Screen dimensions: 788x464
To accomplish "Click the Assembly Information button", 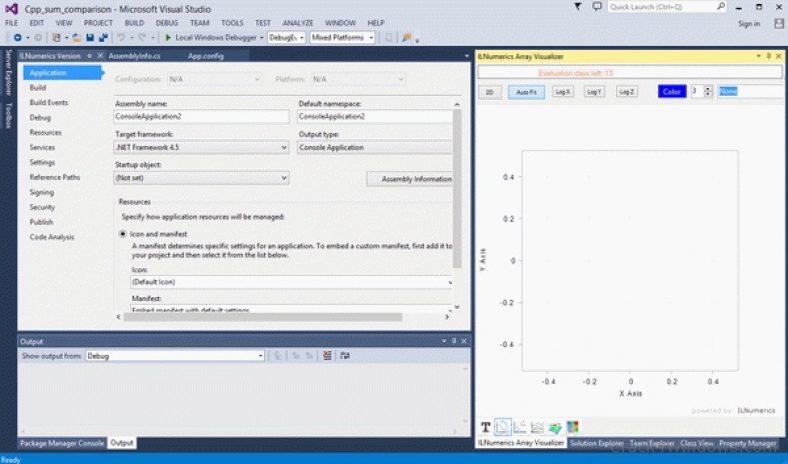I will coord(410,179).
